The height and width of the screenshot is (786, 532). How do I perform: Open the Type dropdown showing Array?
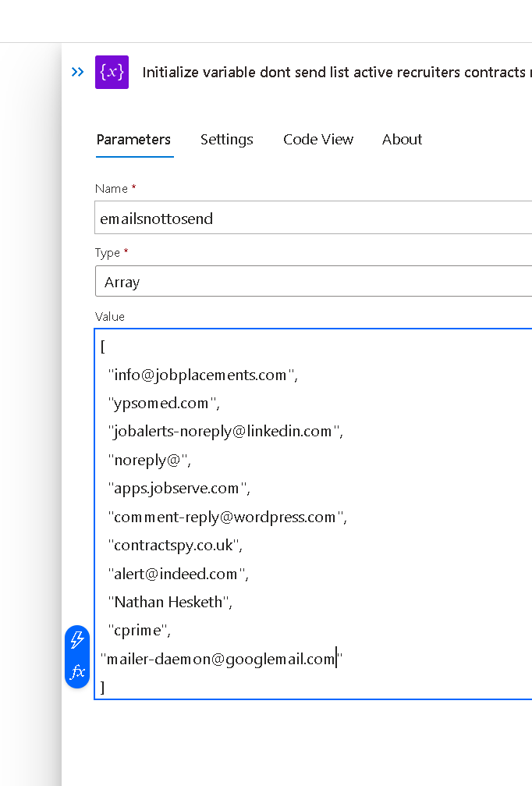(313, 281)
